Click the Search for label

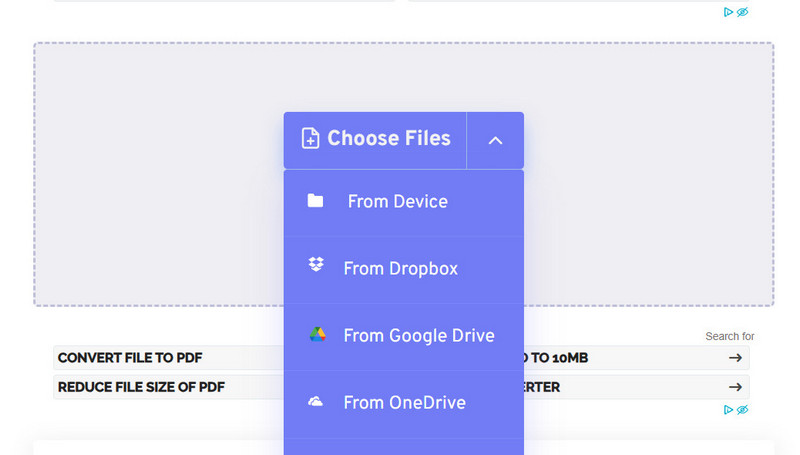(x=730, y=336)
